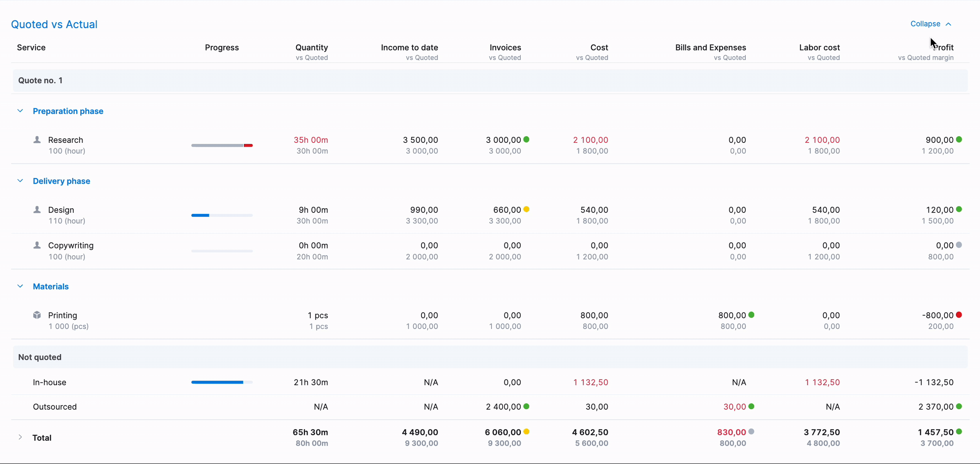The image size is (980, 464).
Task: Click the Research progress bar
Action: tap(222, 145)
